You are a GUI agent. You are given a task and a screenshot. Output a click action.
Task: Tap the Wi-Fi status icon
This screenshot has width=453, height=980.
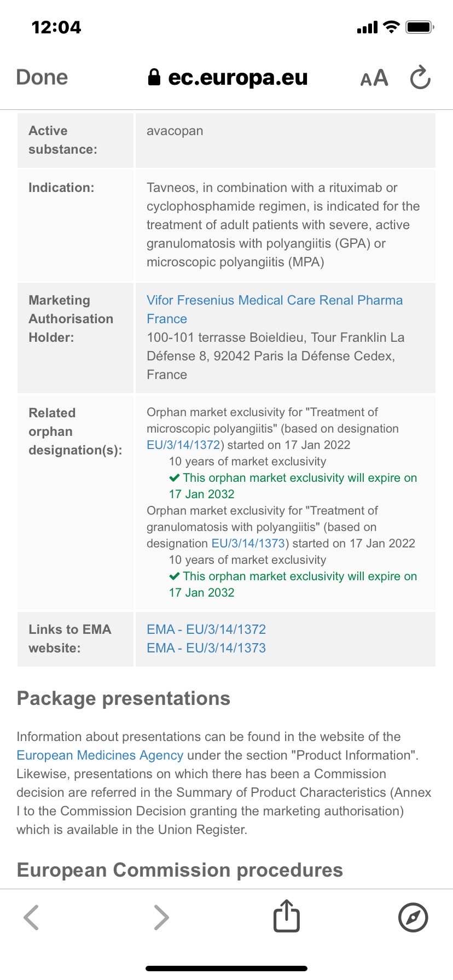point(391,27)
